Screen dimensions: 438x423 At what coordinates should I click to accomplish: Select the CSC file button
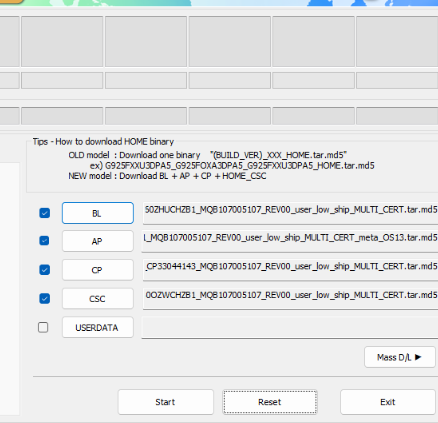click(x=98, y=298)
